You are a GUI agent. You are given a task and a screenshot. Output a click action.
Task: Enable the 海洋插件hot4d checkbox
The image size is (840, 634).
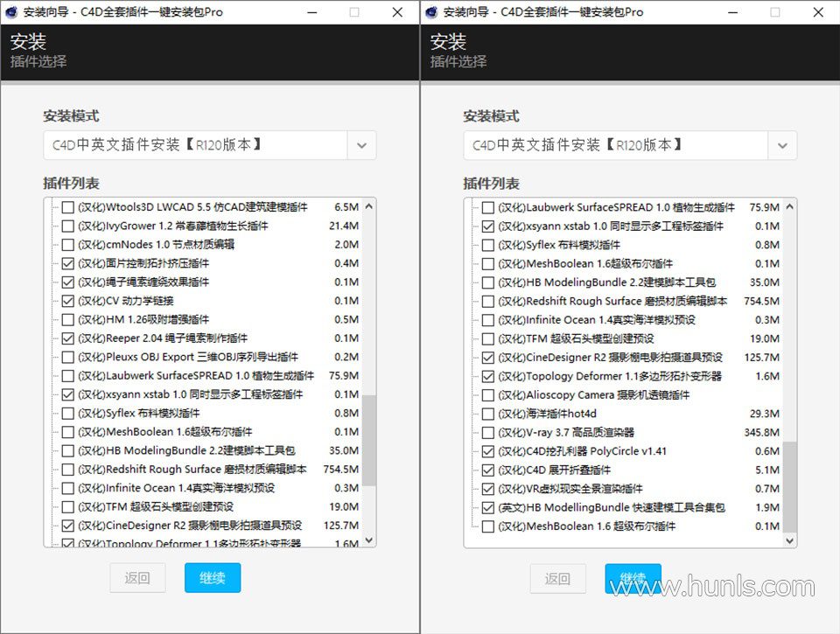coord(487,414)
